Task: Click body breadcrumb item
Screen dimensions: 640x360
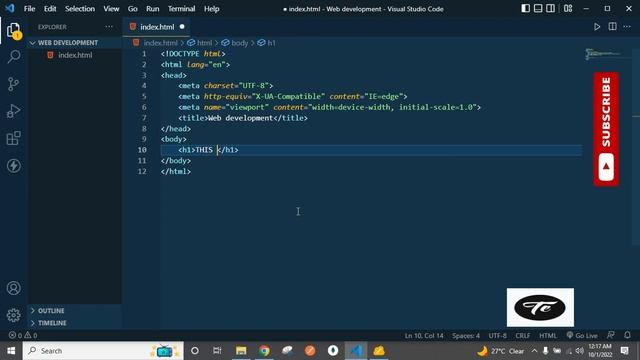Action: pyautogui.click(x=240, y=43)
